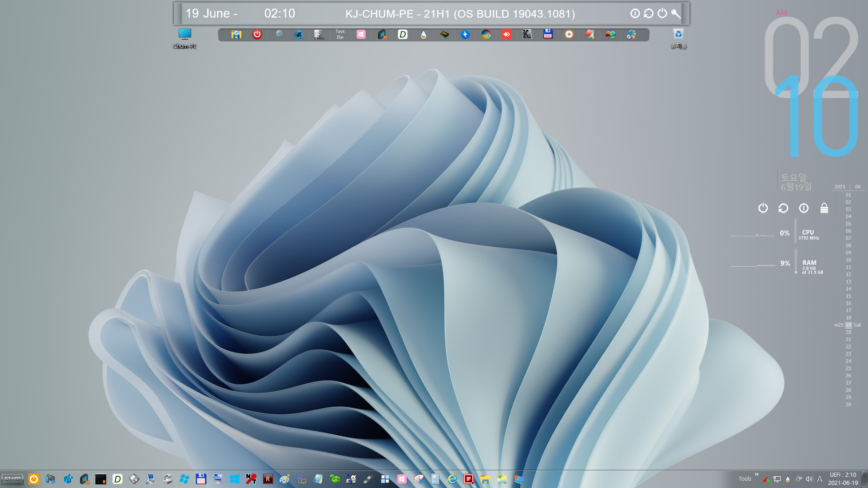Click the Korean date text 6월19일
This screenshot has height=488, width=868.
coord(796,187)
